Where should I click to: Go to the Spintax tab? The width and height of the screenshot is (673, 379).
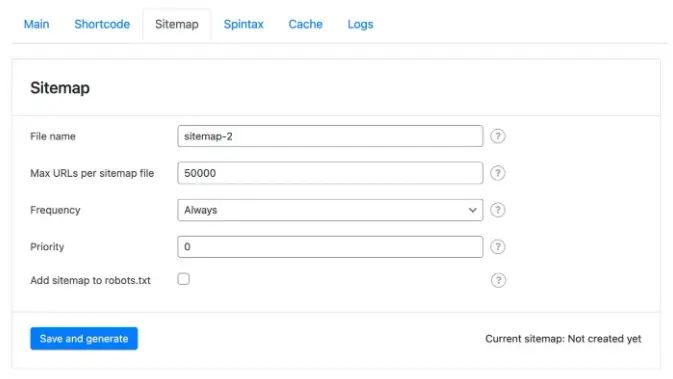click(243, 24)
